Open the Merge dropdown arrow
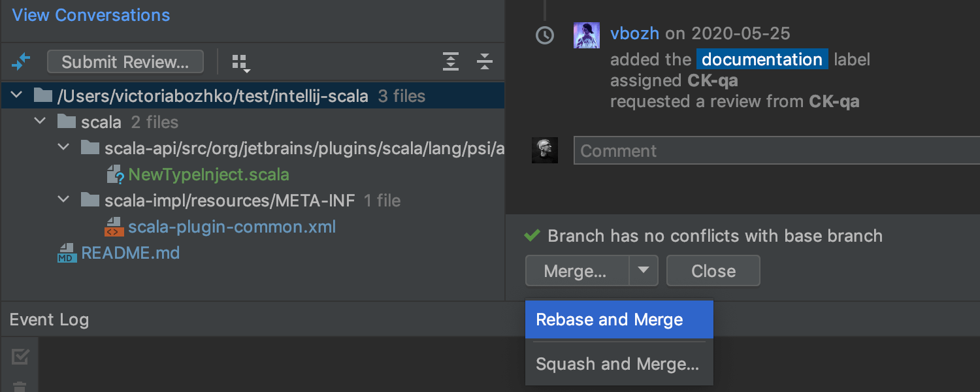This screenshot has height=392, width=980. pyautogui.click(x=644, y=270)
